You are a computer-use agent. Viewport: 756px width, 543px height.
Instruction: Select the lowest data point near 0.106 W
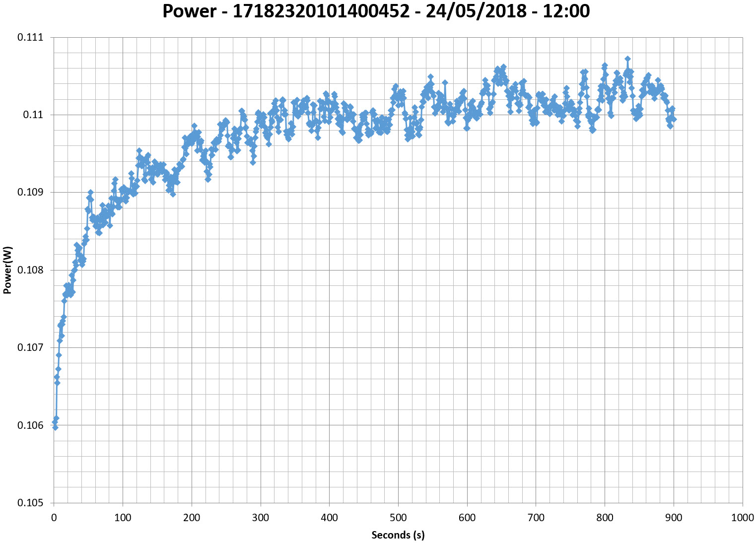pyautogui.click(x=55, y=427)
